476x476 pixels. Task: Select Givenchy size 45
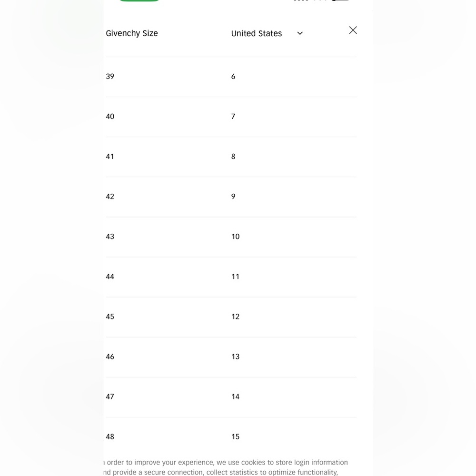pyautogui.click(x=110, y=317)
